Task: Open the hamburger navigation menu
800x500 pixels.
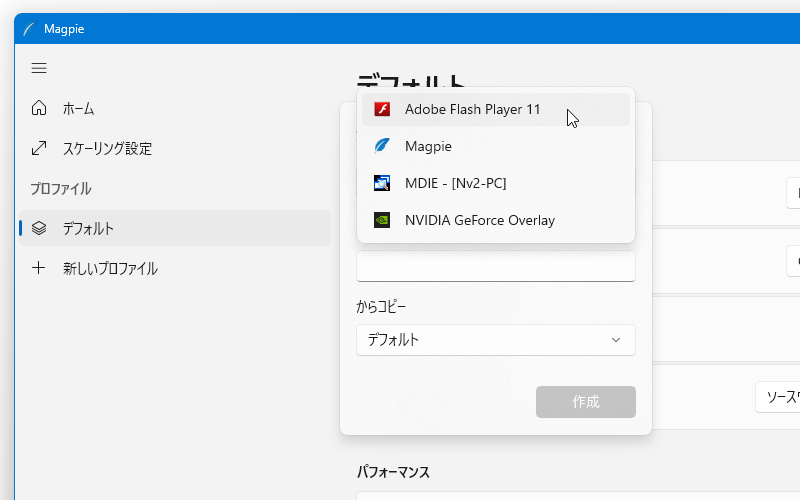Action: 39,68
